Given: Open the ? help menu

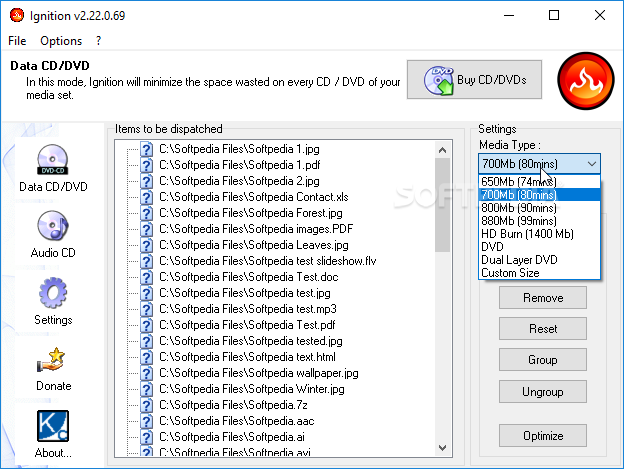Looking at the screenshot, I should pos(98,41).
